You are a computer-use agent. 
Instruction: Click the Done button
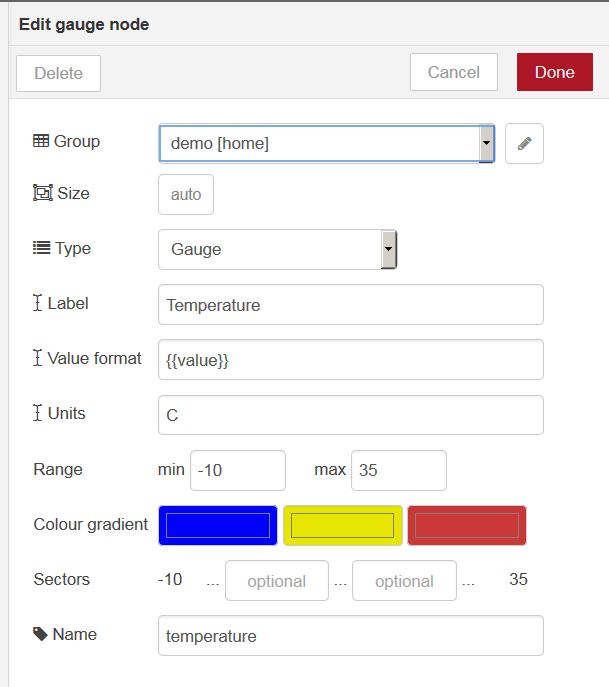pyautogui.click(x=554, y=72)
